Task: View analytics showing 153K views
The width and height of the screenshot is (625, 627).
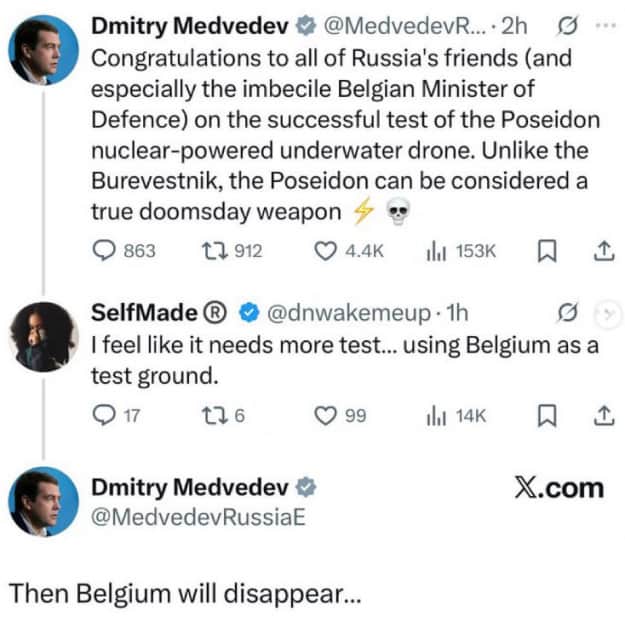Action: 434,251
